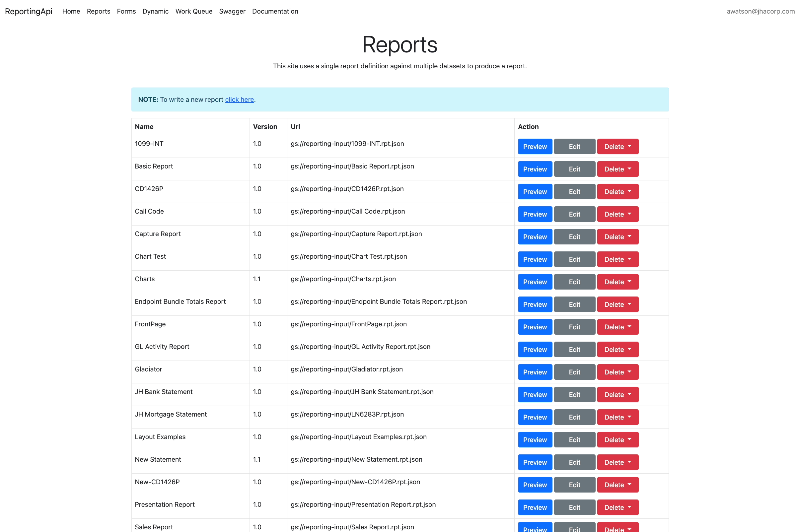Click the 'click here' new report link
Image resolution: width=801 pixels, height=532 pixels.
(x=239, y=100)
